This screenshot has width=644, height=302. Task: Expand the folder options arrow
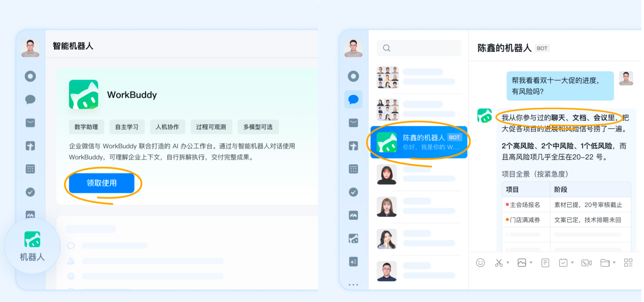click(x=614, y=262)
